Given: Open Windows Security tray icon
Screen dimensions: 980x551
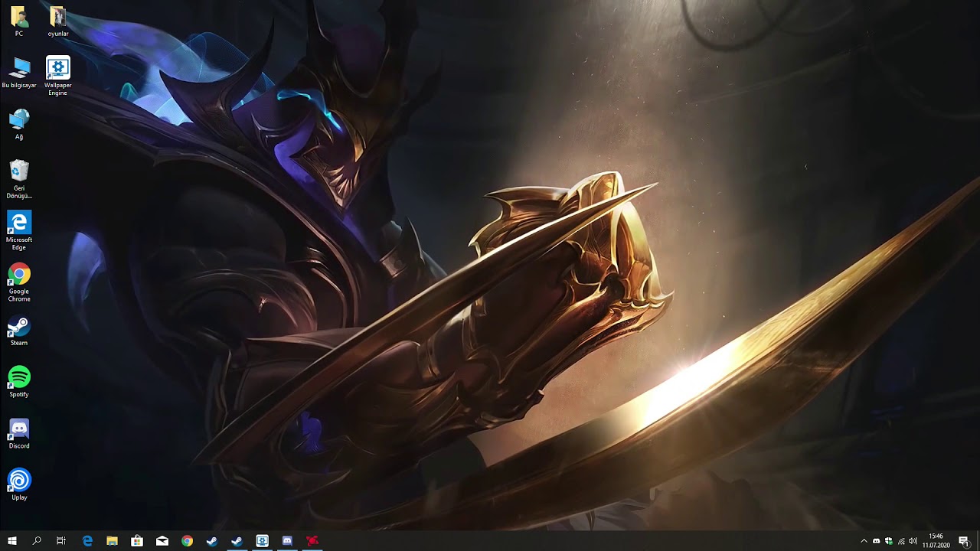Looking at the screenshot, I should pos(889,541).
